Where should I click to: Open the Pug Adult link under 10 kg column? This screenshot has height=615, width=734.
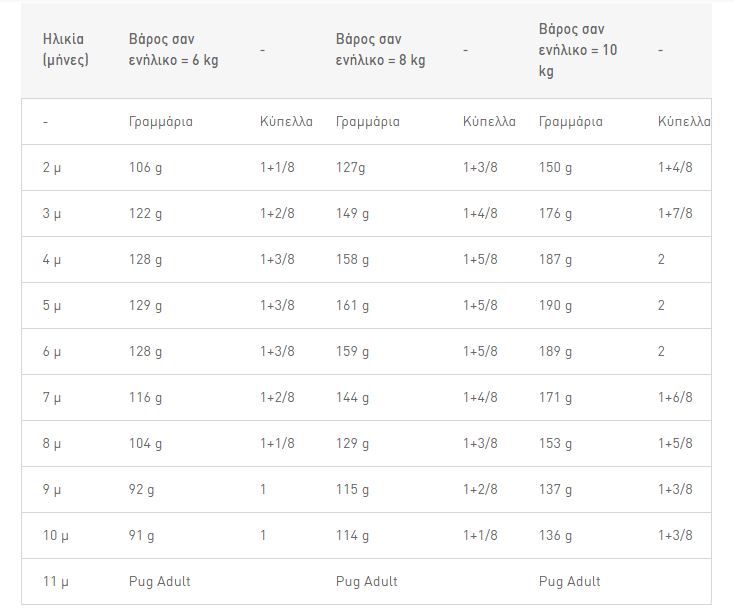coord(570,581)
